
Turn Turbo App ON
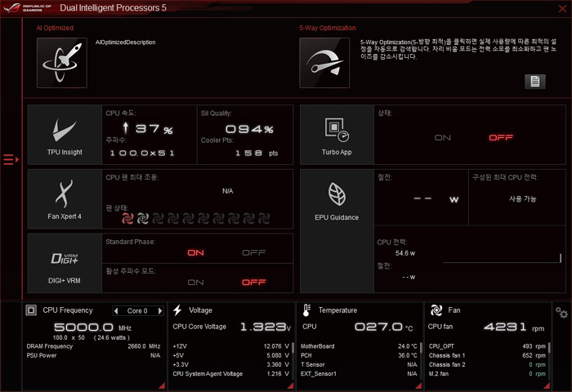[x=443, y=137]
